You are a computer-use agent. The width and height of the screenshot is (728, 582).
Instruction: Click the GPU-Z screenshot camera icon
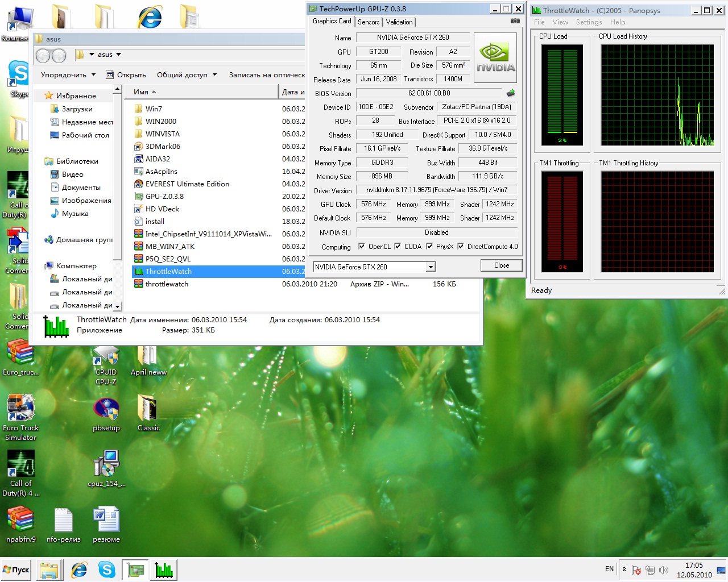515,21
